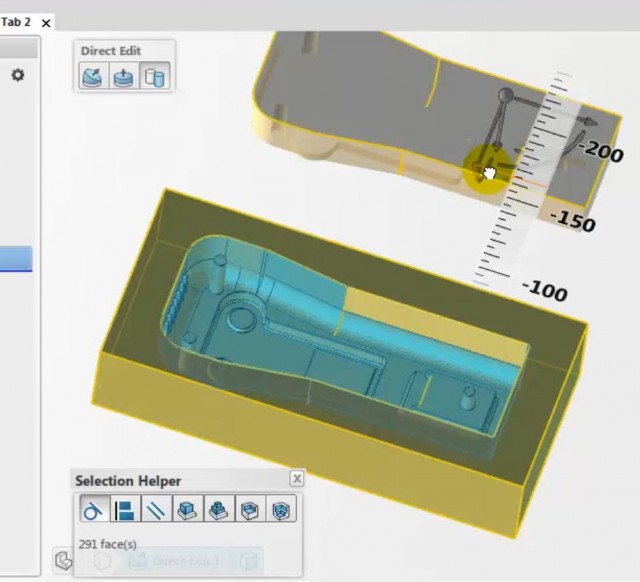Image resolution: width=640 pixels, height=582 pixels.
Task: Pick the protrusion selection helper icon
Action: point(188,508)
